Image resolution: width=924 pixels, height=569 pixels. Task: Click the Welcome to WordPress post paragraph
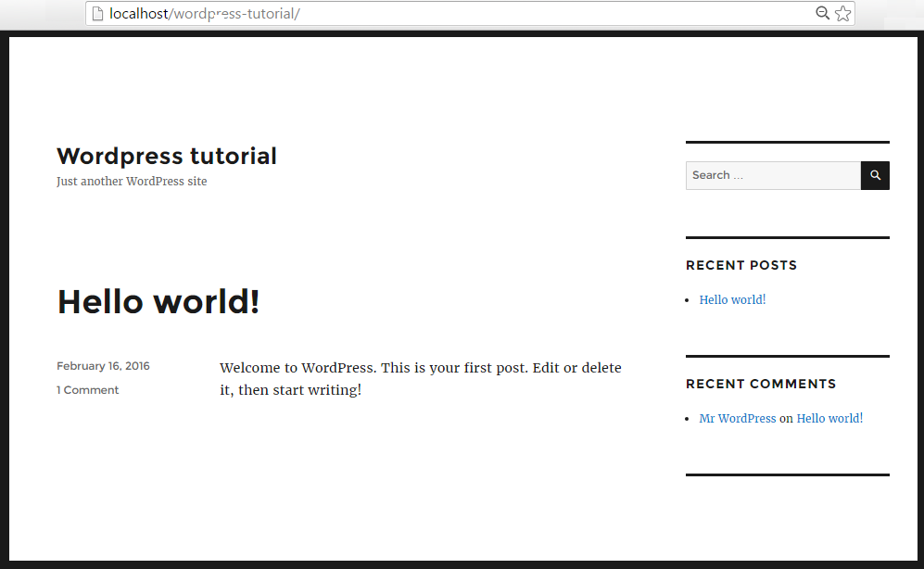click(421, 379)
